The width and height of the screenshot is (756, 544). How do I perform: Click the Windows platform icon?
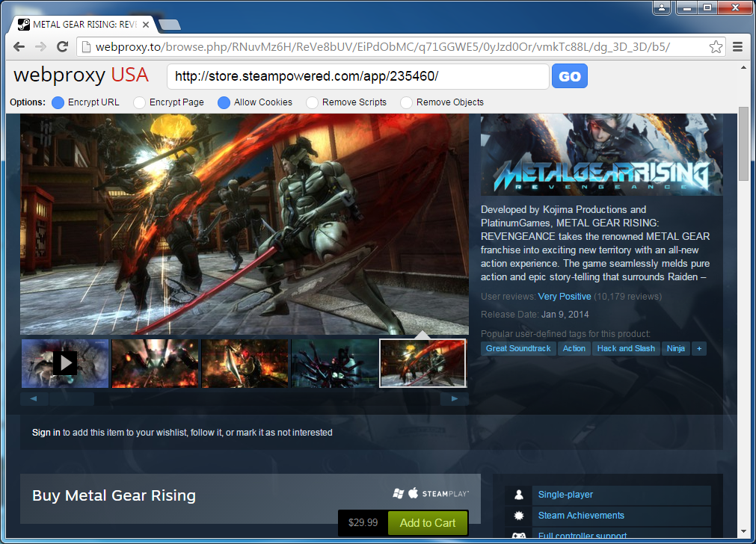[399, 493]
